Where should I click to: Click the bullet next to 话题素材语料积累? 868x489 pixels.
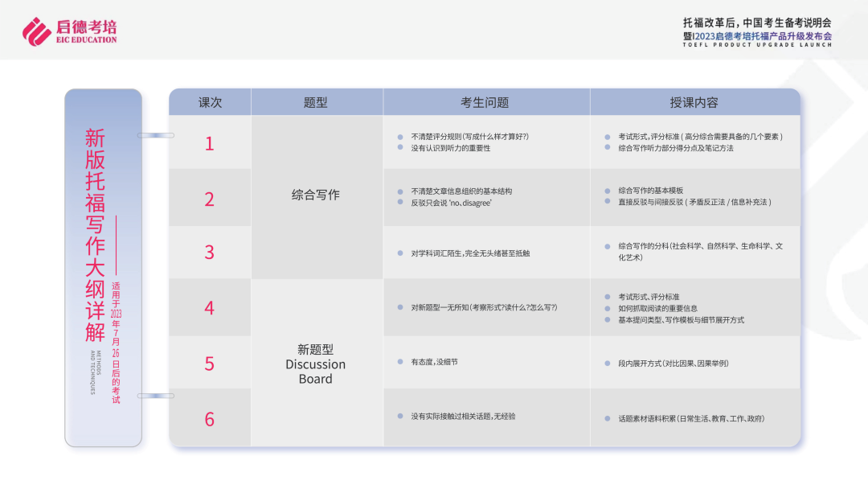(607, 417)
